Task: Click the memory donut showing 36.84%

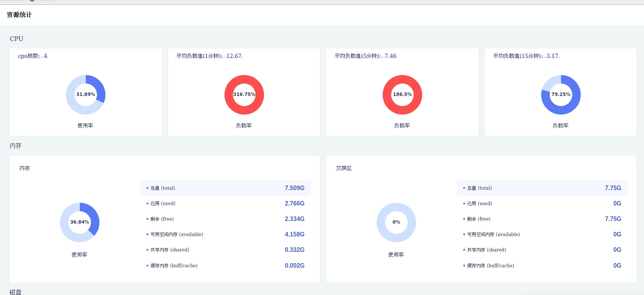Action: tap(79, 222)
